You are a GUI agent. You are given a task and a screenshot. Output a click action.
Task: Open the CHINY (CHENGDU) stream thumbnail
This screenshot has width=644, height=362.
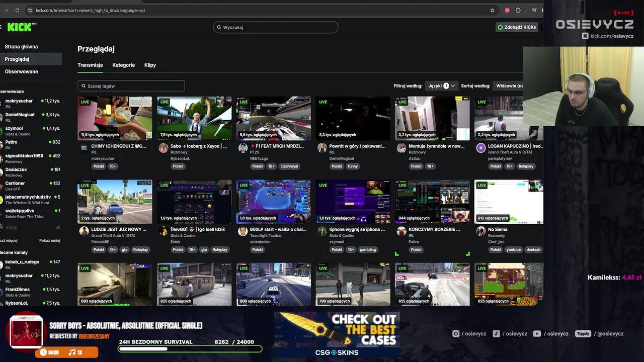point(115,118)
